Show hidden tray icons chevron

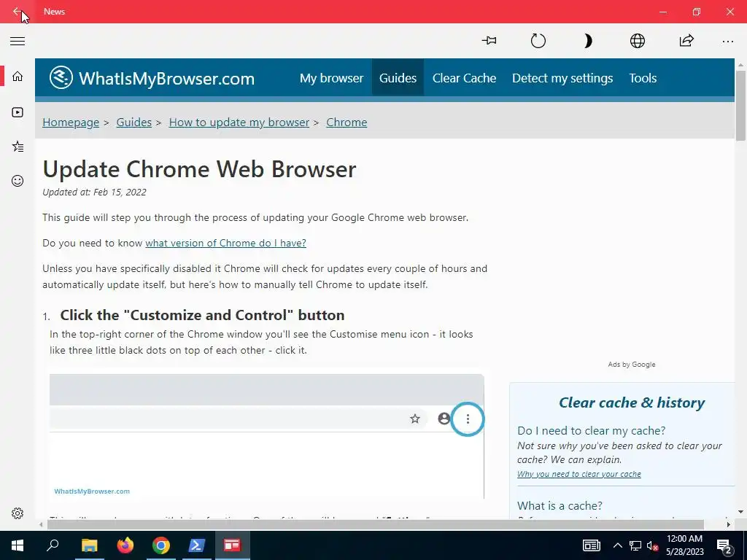(x=617, y=545)
